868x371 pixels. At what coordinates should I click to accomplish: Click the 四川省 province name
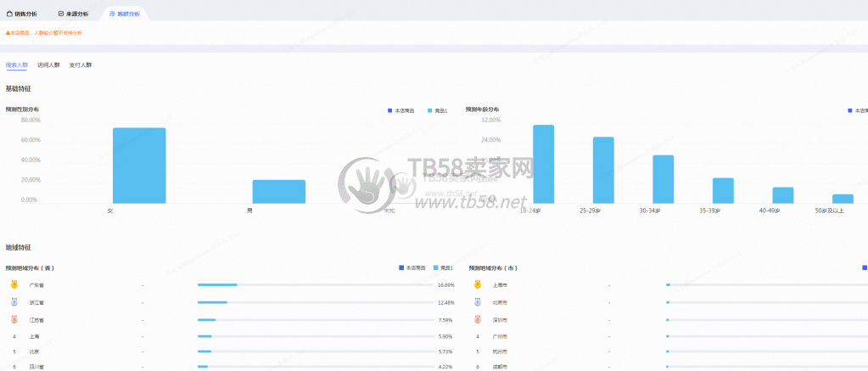36,366
